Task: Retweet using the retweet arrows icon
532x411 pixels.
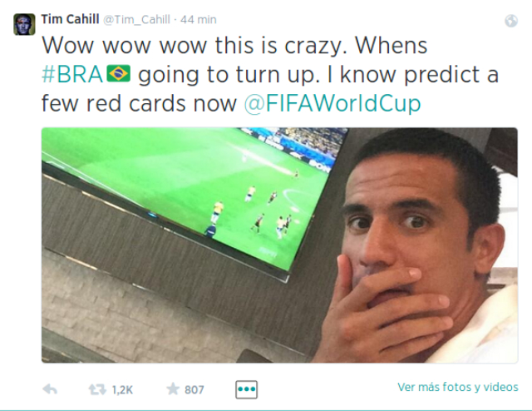Action: [97, 389]
